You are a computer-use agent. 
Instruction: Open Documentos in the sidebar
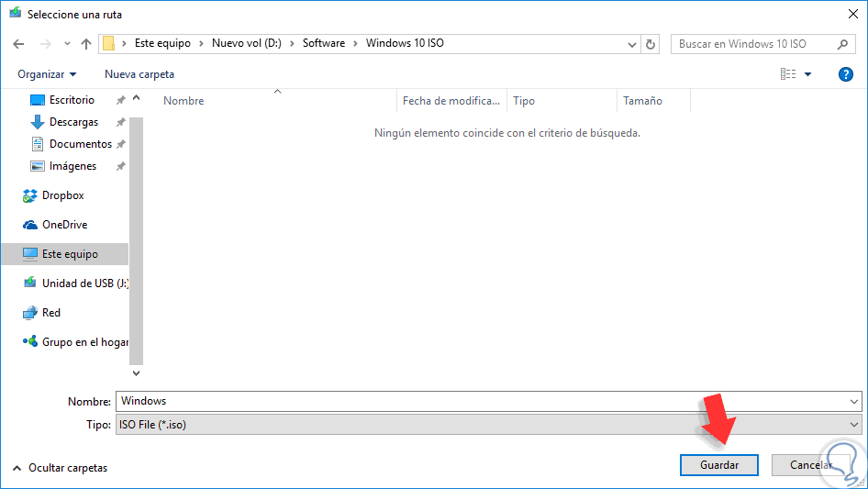[x=80, y=144]
